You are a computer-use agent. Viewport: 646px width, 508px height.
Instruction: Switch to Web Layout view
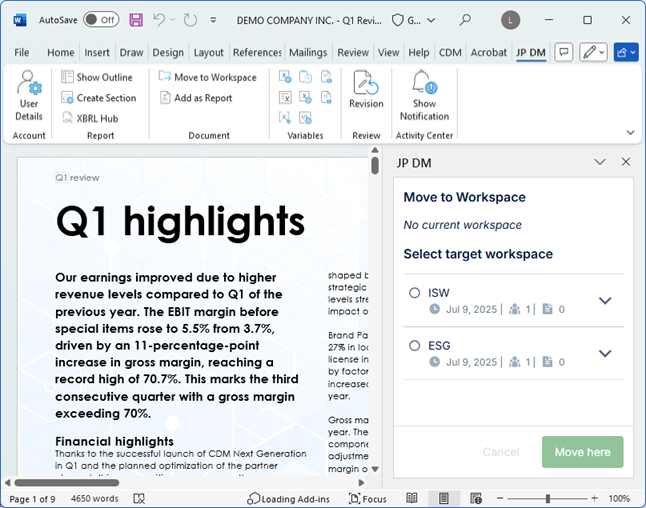[476, 499]
